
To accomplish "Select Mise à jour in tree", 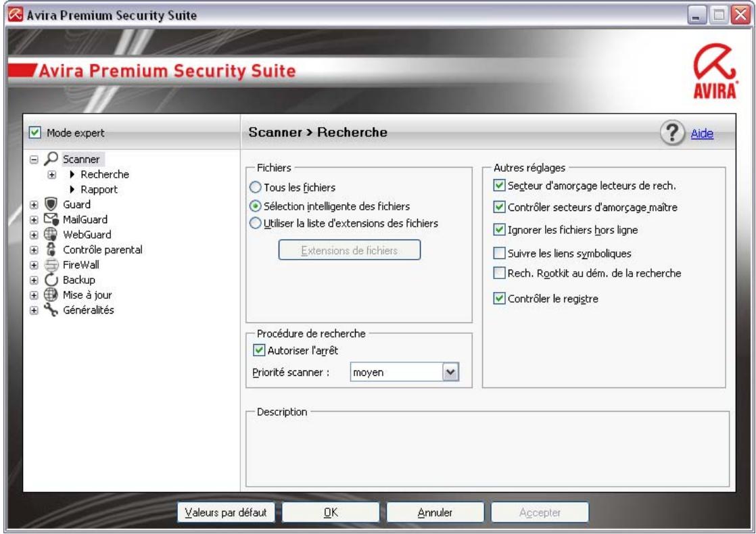I will click(x=87, y=295).
